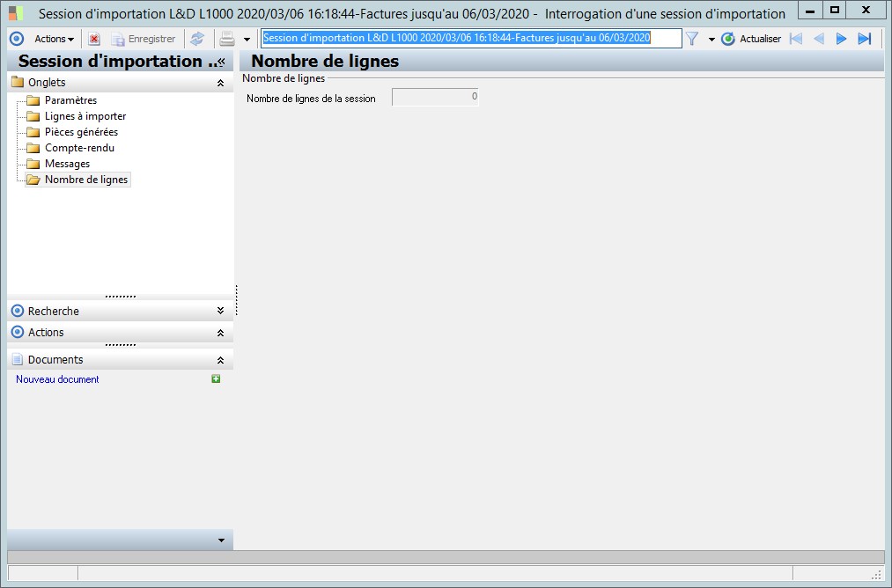Click the Paramètres folder icon
Image resolution: width=892 pixels, height=588 pixels.
(33, 100)
